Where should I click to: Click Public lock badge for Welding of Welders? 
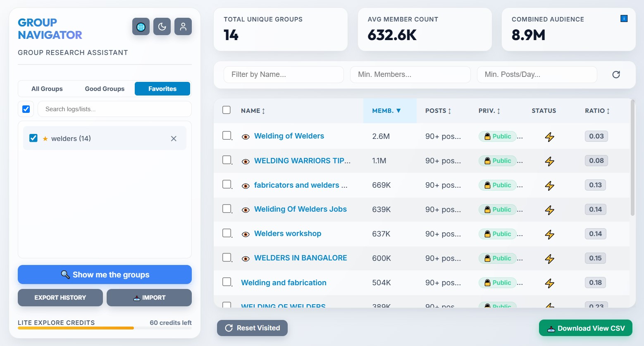coord(498,136)
